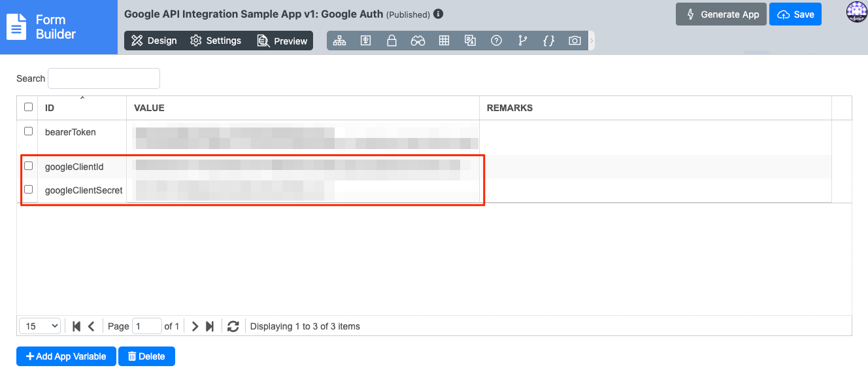Switch to the Preview tab
This screenshot has width=868, height=372.
point(282,41)
